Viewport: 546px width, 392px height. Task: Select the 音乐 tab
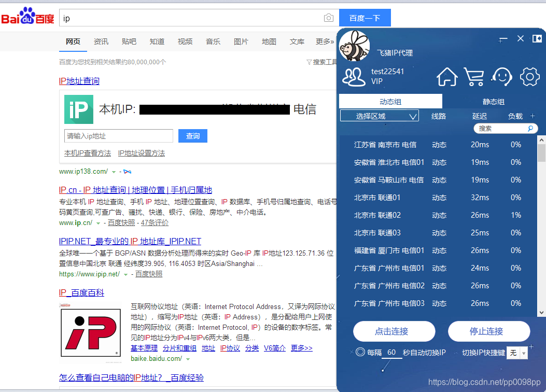point(213,41)
